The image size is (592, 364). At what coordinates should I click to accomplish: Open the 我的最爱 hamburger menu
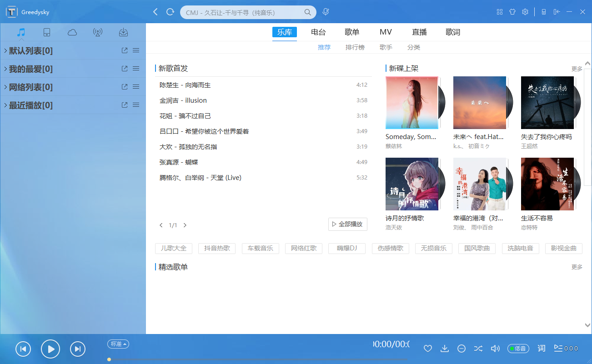click(x=136, y=69)
